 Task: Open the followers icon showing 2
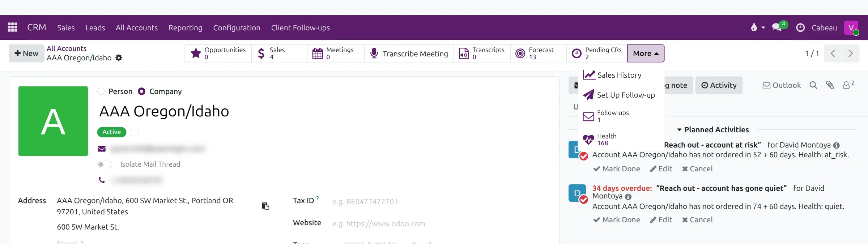click(848, 85)
